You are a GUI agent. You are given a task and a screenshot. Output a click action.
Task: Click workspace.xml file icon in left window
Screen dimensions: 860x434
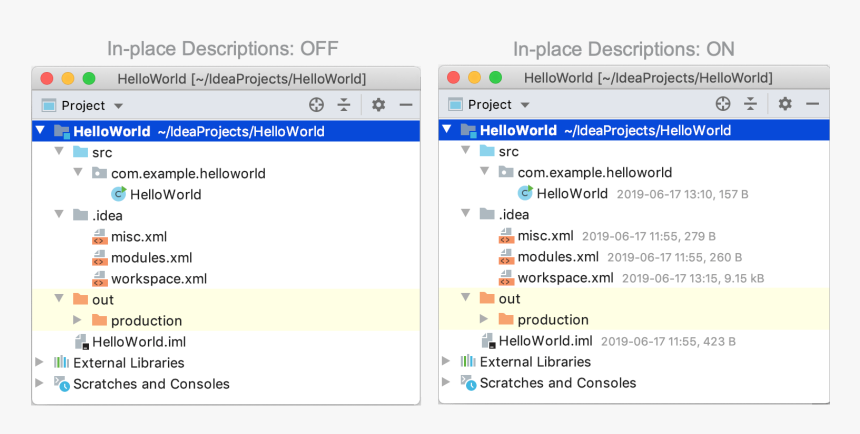coord(99,279)
